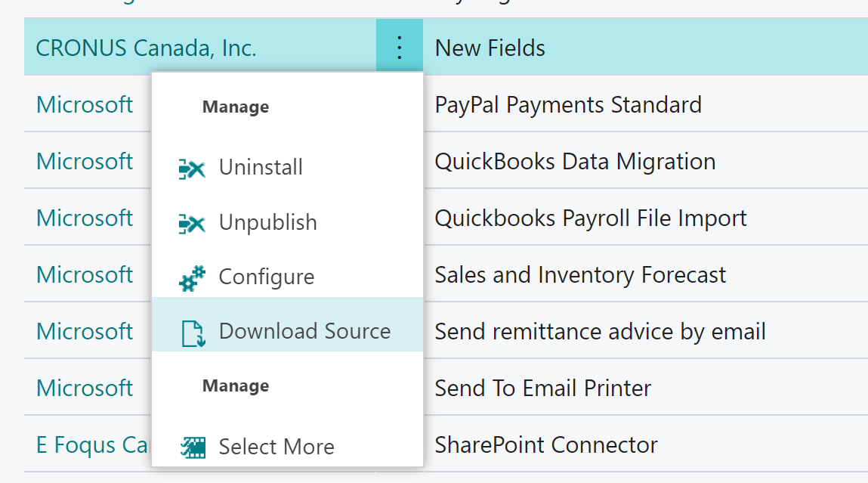Select the Configure menu entry
The width and height of the screenshot is (868, 483).
coord(287,277)
